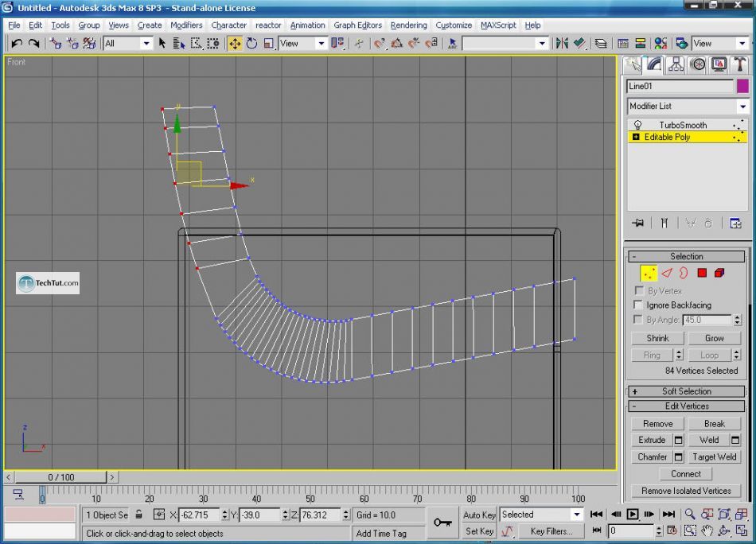Image resolution: width=756 pixels, height=544 pixels.
Task: Click the Line01 object name field
Action: point(680,86)
